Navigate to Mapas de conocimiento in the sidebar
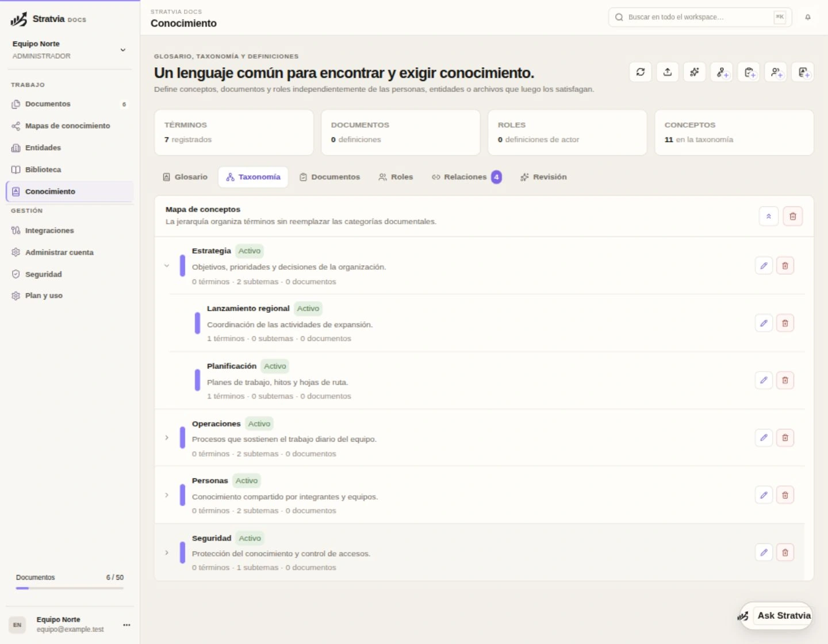Screen dimensions: 828x644 coord(70,126)
